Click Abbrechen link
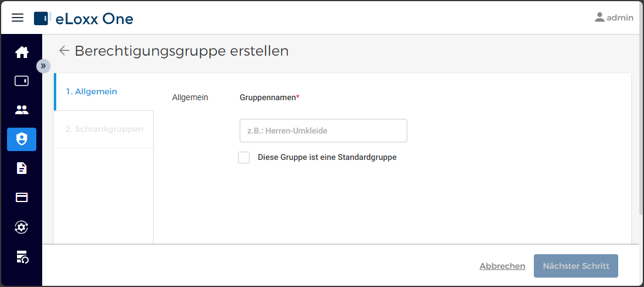Image resolution: width=644 pixels, height=287 pixels. click(502, 266)
